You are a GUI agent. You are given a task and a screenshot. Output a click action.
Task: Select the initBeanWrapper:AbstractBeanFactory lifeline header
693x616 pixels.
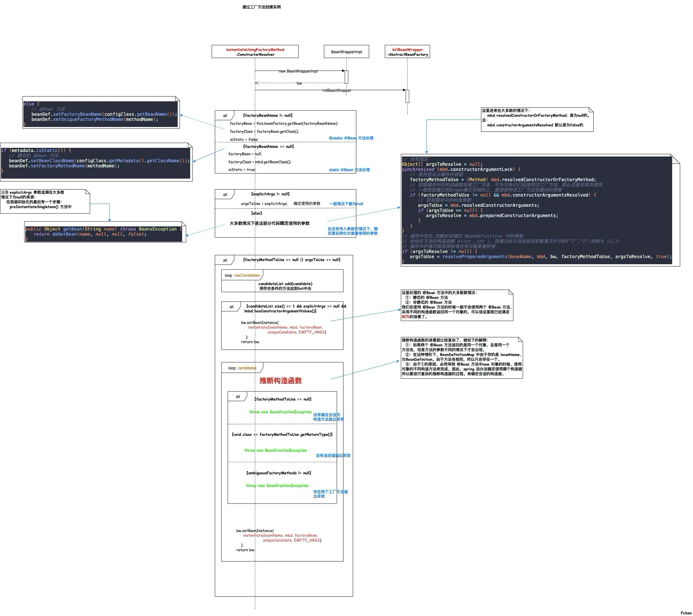408,52
